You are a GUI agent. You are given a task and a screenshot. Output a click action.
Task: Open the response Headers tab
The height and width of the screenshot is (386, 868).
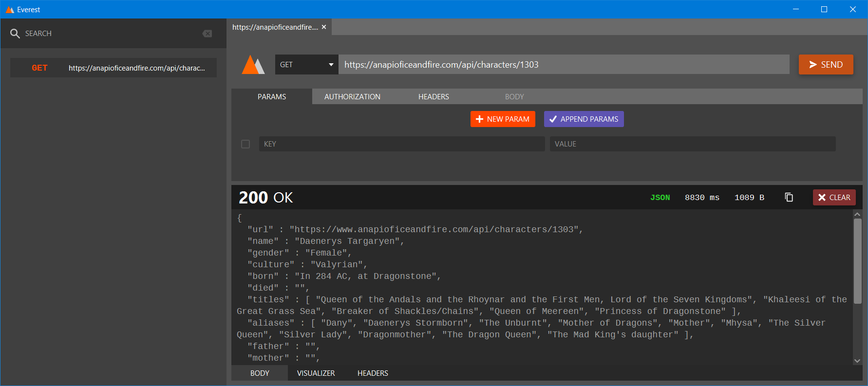pyautogui.click(x=373, y=373)
